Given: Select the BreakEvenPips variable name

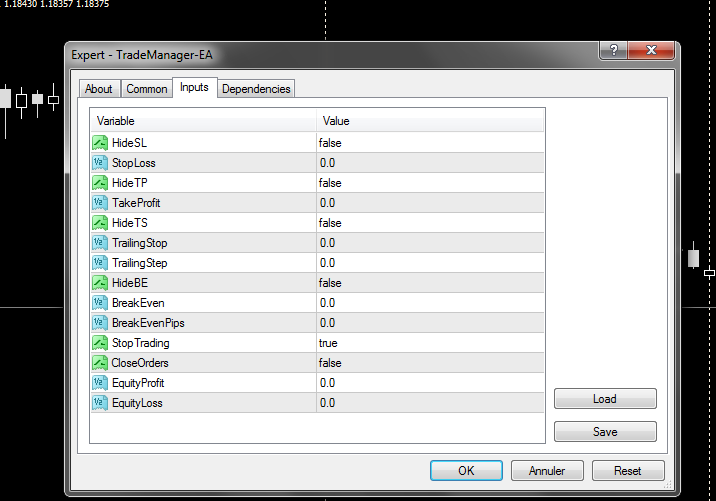Looking at the screenshot, I should (x=148, y=323).
